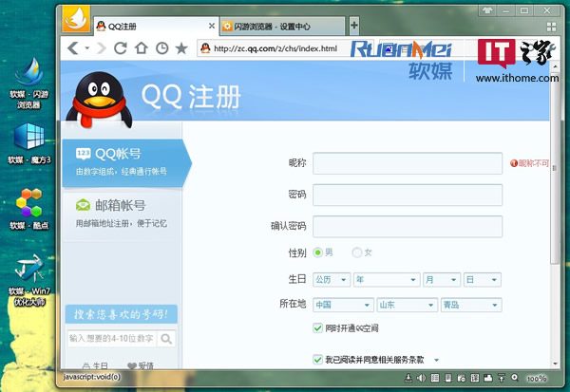Click the scrollbar up arrow
Viewport: 570px width, 392px height.
pyautogui.click(x=555, y=66)
